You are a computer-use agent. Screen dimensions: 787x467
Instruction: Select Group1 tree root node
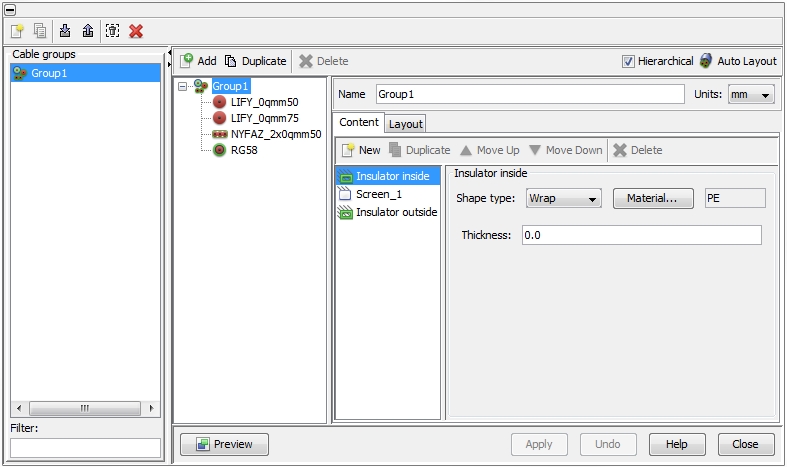click(230, 86)
